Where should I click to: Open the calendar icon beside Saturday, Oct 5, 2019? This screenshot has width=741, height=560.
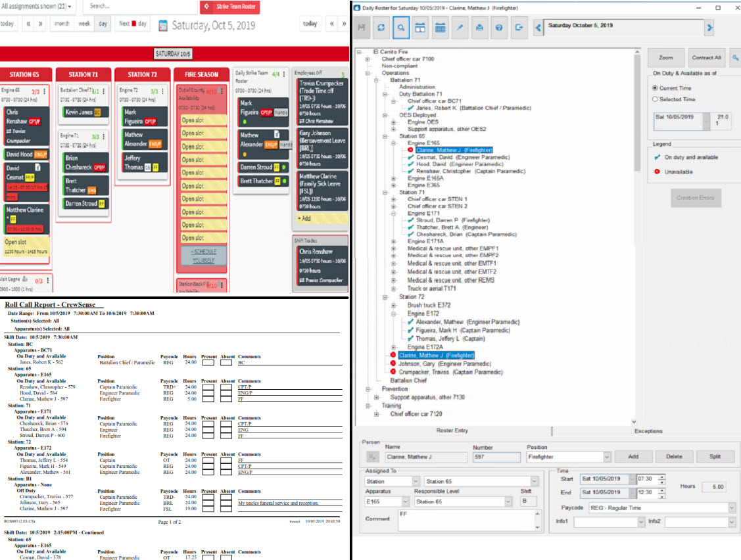click(x=163, y=26)
